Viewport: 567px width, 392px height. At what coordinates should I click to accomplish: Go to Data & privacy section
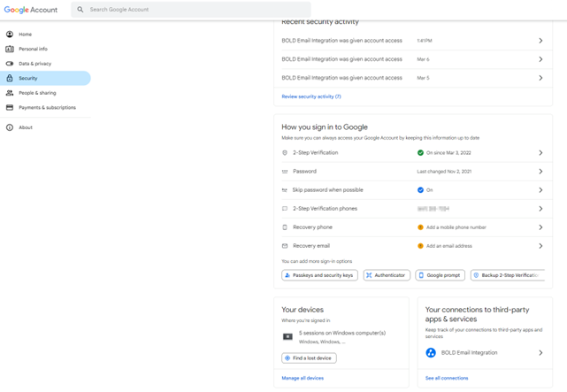[45, 64]
